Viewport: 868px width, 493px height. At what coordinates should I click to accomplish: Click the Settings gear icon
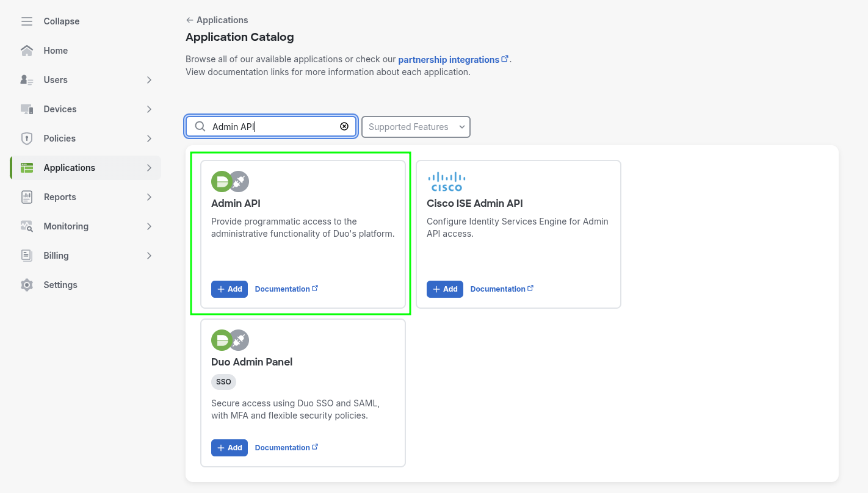pyautogui.click(x=27, y=285)
